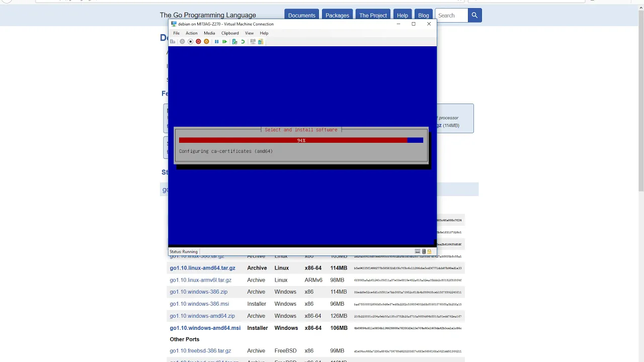Click the Enhanced Session toolbar icon
644x362 pixels.
253,42
